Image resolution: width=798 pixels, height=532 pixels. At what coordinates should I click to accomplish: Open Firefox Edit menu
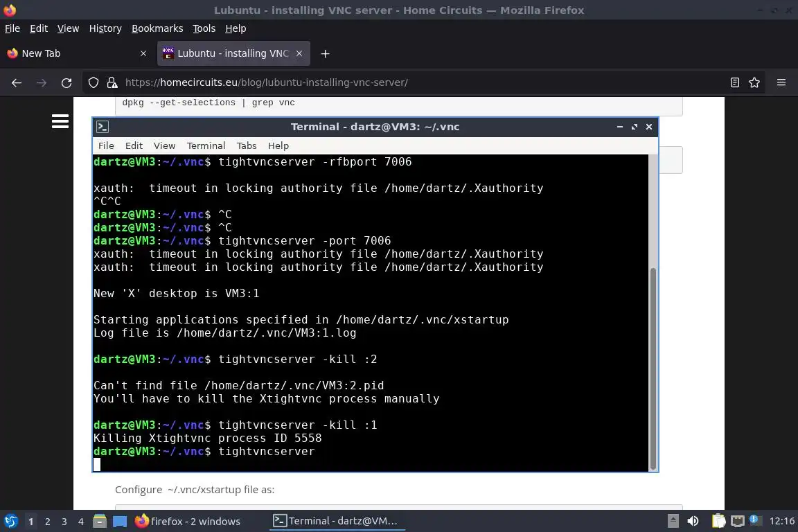[39, 28]
